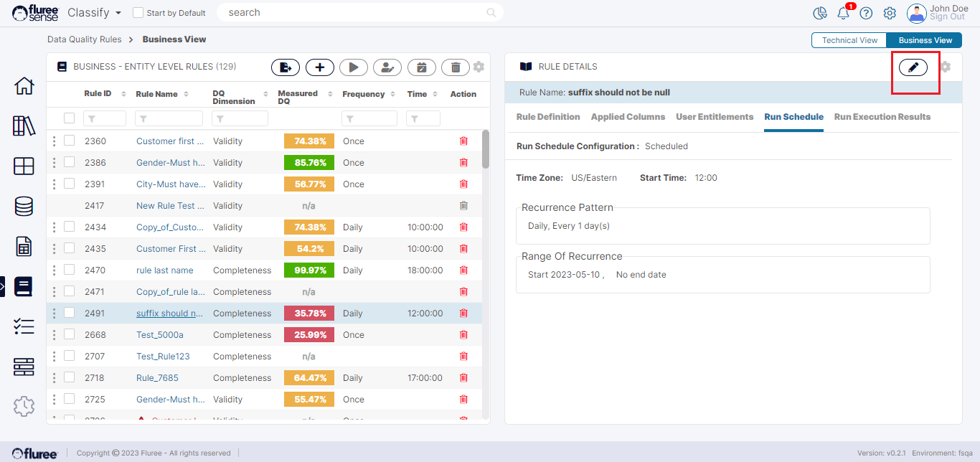Open the edit schedule calendar icon
The width and height of the screenshot is (980, 462).
pos(421,67)
